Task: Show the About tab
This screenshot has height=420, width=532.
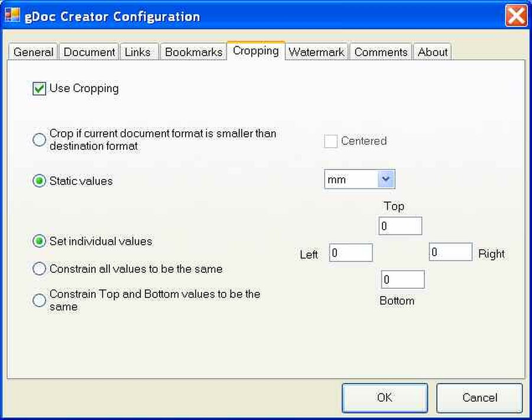Action: point(432,52)
